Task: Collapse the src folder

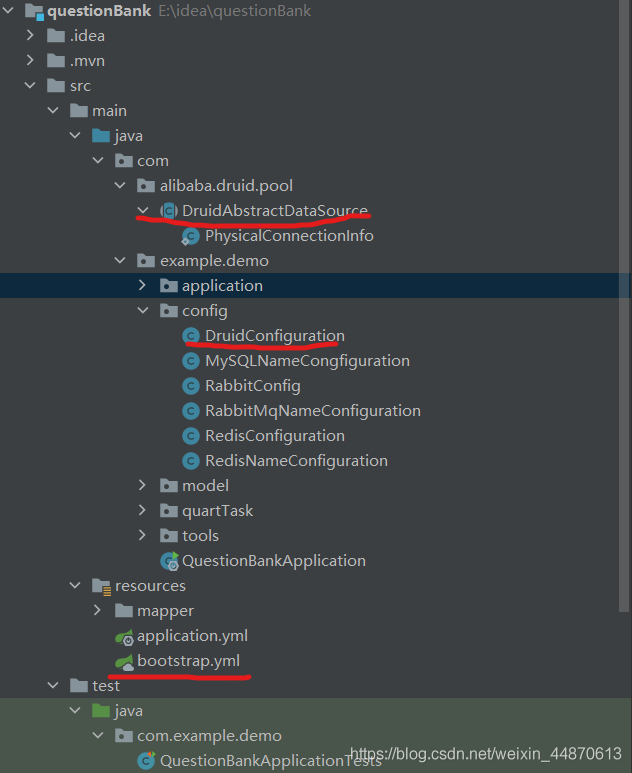Action: [x=30, y=85]
